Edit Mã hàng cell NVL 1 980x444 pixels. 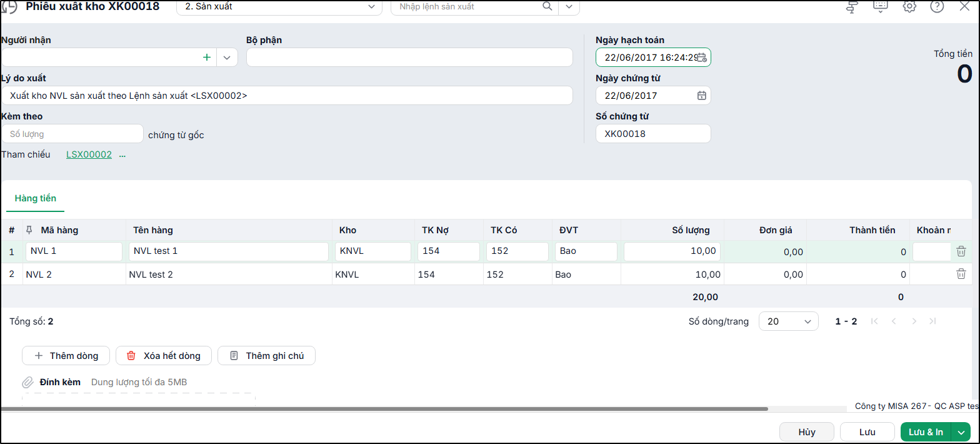click(x=74, y=251)
